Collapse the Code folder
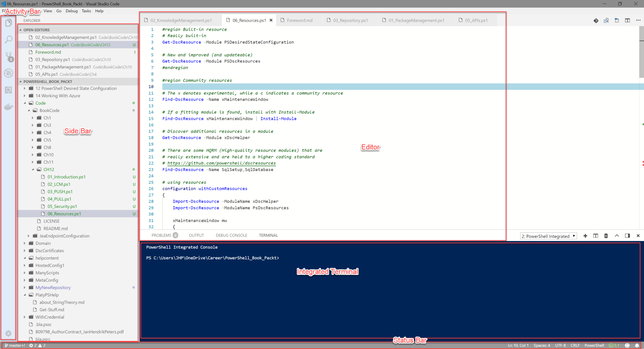Screen dimensions: 644x349 25,103
